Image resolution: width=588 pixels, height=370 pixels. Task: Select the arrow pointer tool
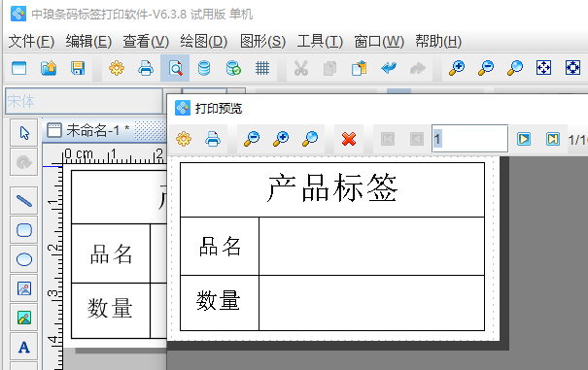coord(24,133)
